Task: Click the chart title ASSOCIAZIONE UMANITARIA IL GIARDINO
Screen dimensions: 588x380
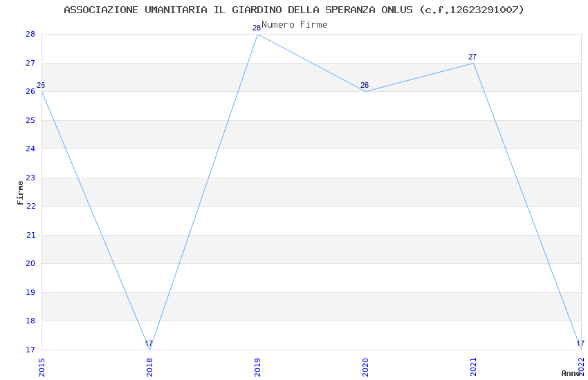Action: [293, 10]
